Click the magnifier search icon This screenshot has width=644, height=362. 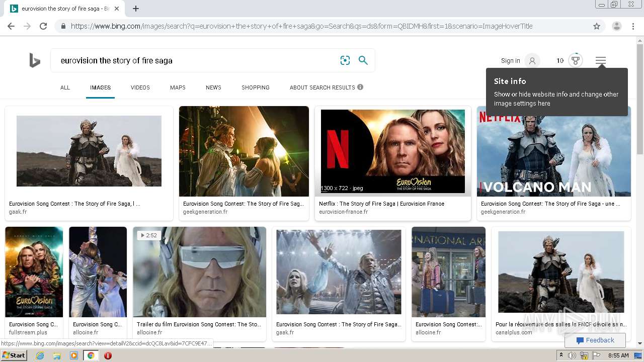pyautogui.click(x=363, y=60)
